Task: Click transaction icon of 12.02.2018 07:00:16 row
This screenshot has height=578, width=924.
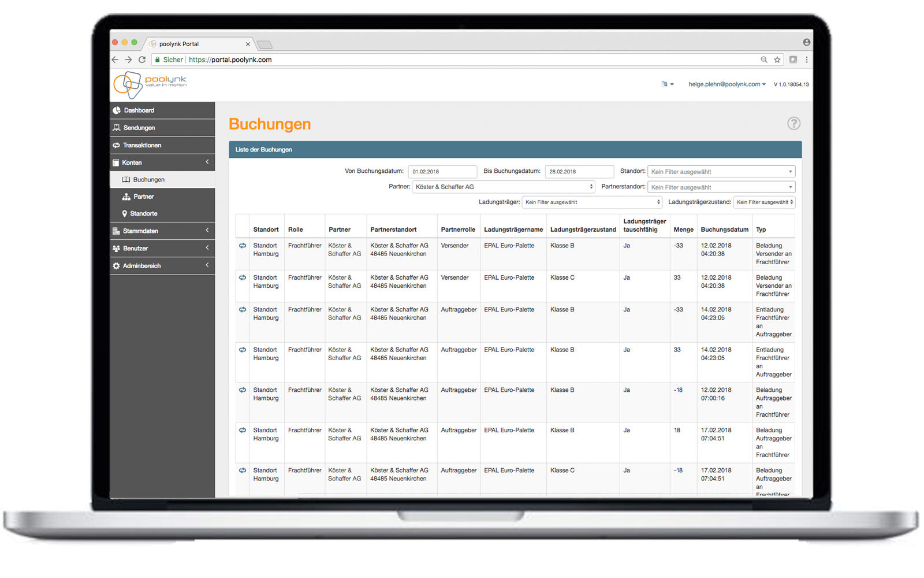Action: click(x=243, y=390)
